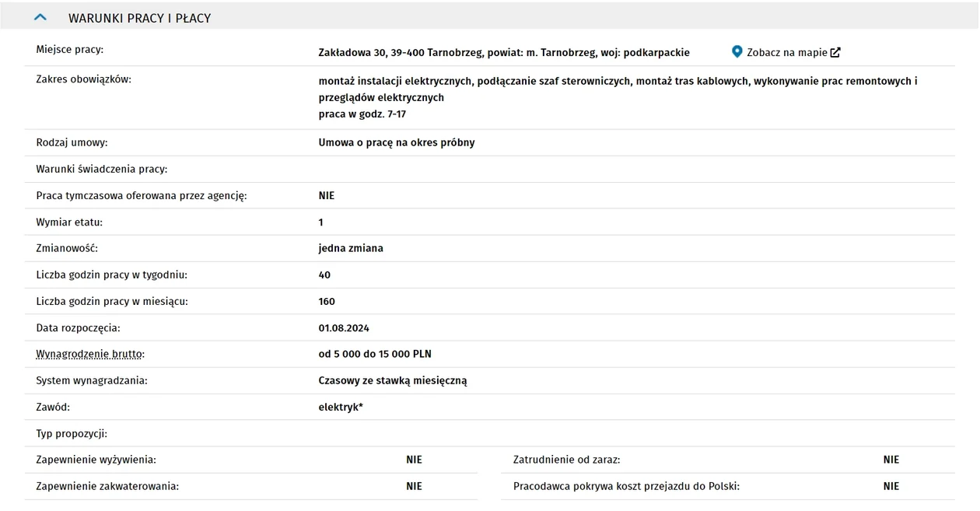Click the praca w godz. 7-17 line

[x=362, y=114]
